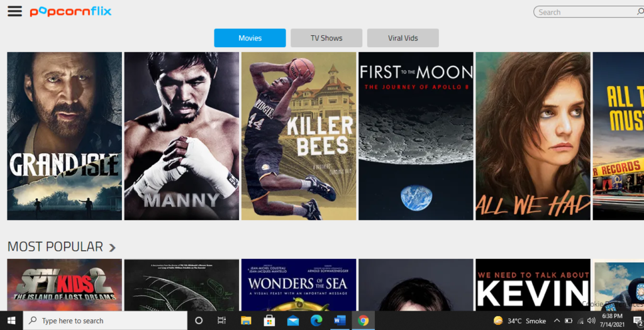Open the Grand Isle movie poster

pyautogui.click(x=65, y=136)
